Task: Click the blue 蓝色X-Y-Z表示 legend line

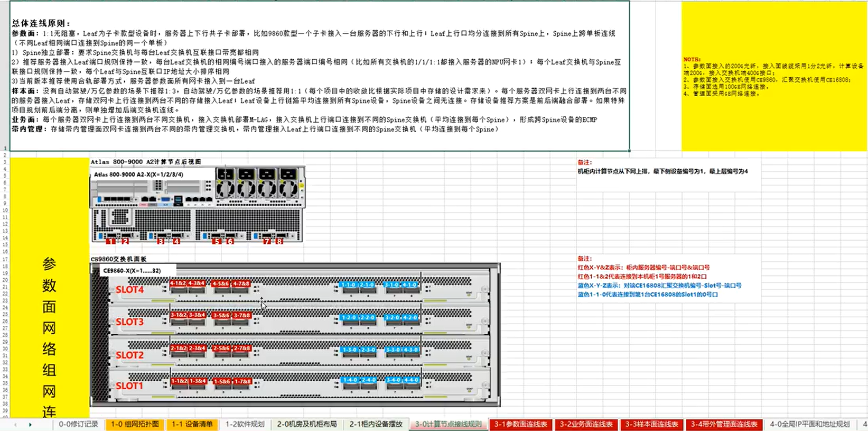Action: pyautogui.click(x=659, y=286)
